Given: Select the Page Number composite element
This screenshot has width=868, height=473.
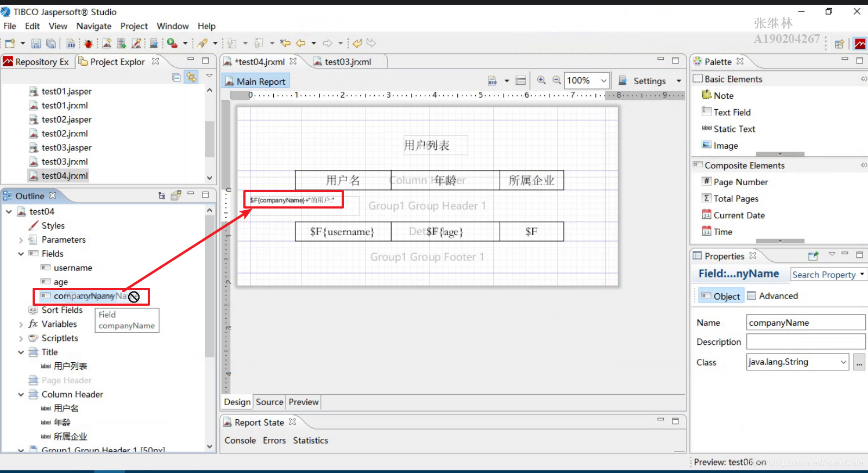Looking at the screenshot, I should pyautogui.click(x=735, y=182).
